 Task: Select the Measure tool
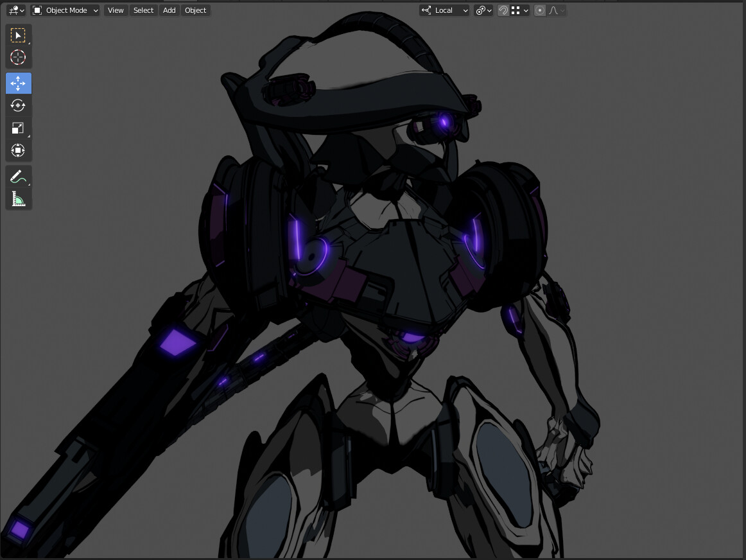(x=18, y=198)
